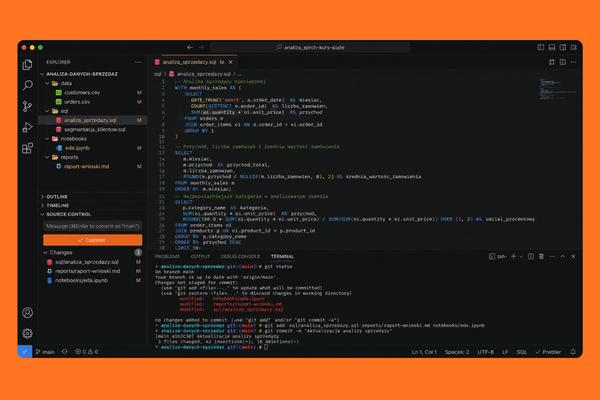Open the Accounts icon in activity bar
This screenshot has height=400, width=600.
(x=28, y=313)
